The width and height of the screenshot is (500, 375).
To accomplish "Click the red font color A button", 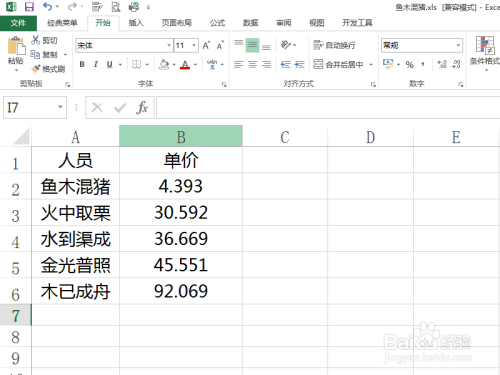I will pyautogui.click(x=185, y=64).
